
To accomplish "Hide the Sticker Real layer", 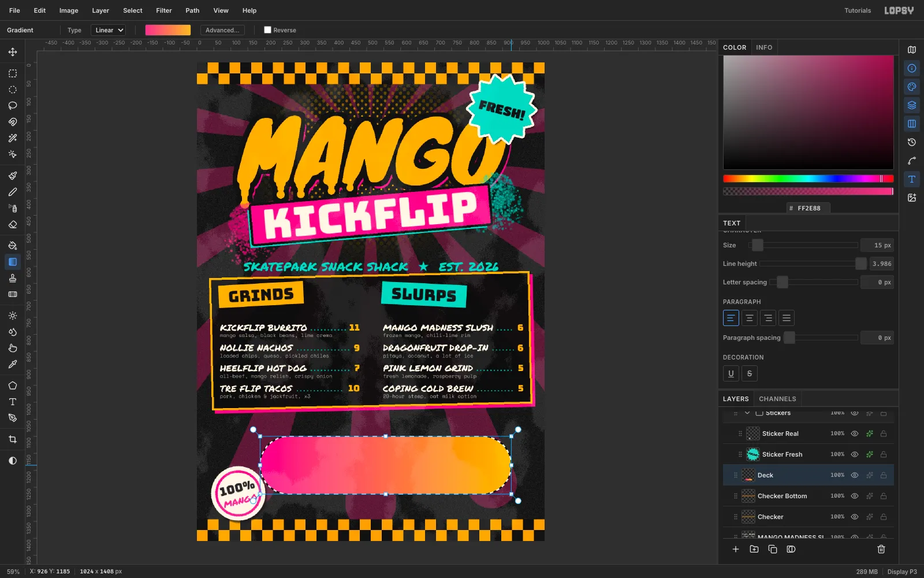I will 855,433.
